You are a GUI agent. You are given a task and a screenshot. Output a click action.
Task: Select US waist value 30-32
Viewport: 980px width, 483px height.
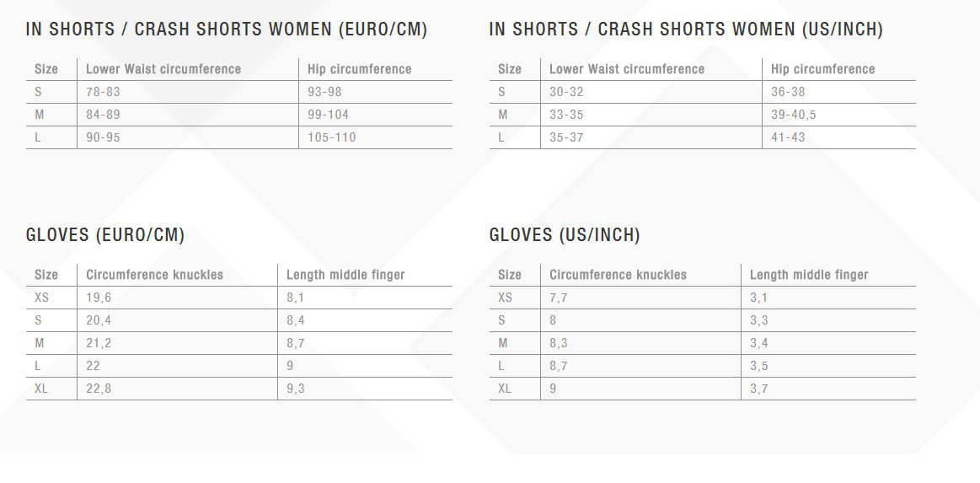[566, 92]
